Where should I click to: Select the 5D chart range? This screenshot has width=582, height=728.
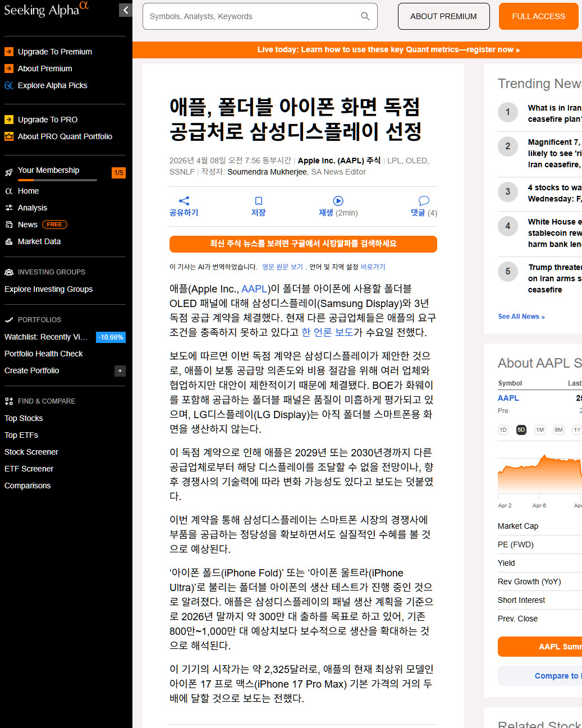(521, 430)
